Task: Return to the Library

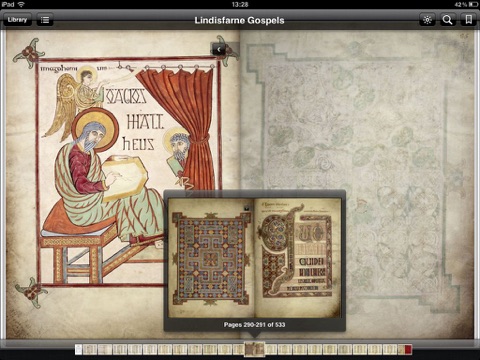Action: pyautogui.click(x=17, y=20)
